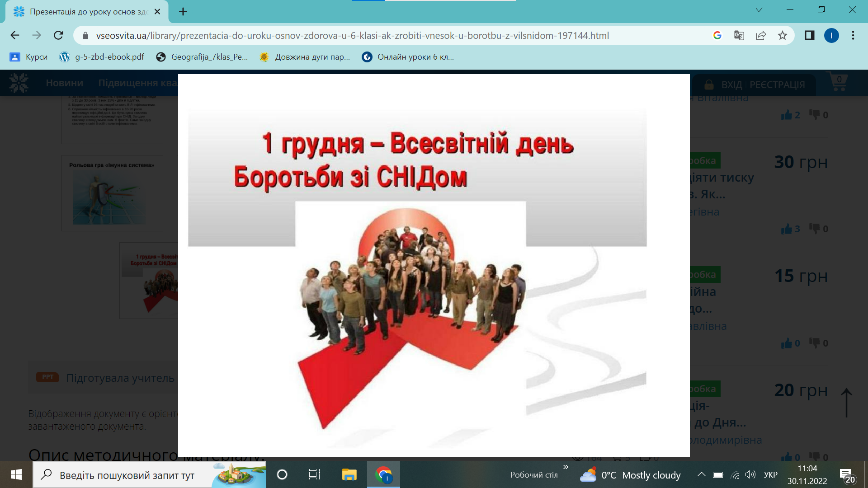Click thumbs up for the 30 грн item
The image size is (868, 488).
coord(787,229)
